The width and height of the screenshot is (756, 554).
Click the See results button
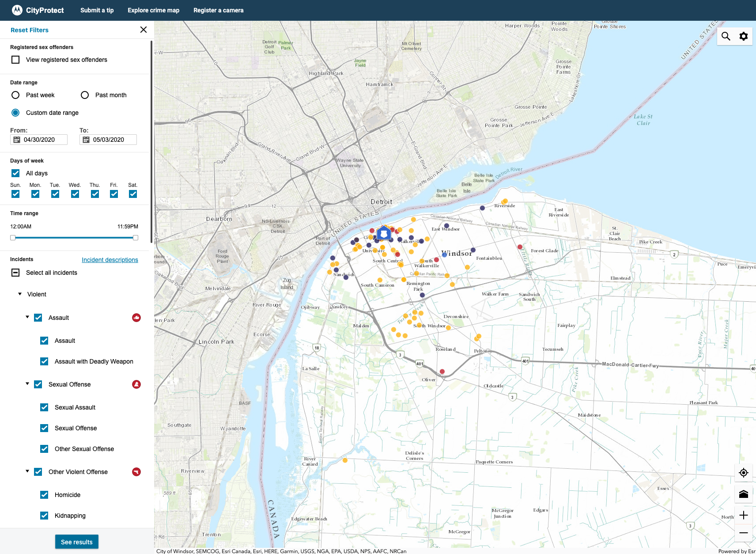coord(76,542)
